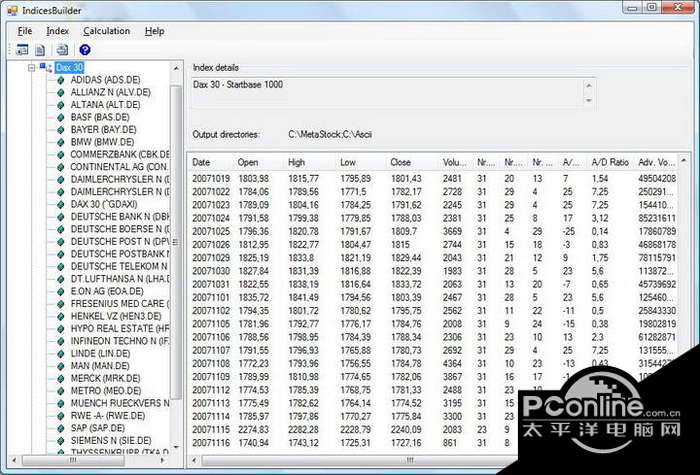This screenshot has height=475, width=700.
Task: Sort the table by the Date column header
Action: 211,162
